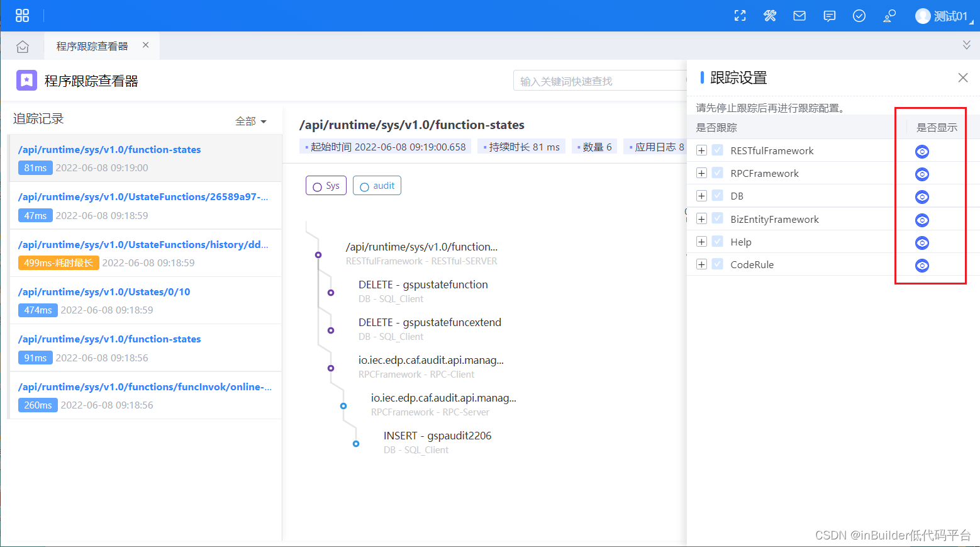Expand the Help tree row
The image size is (980, 547).
(701, 242)
